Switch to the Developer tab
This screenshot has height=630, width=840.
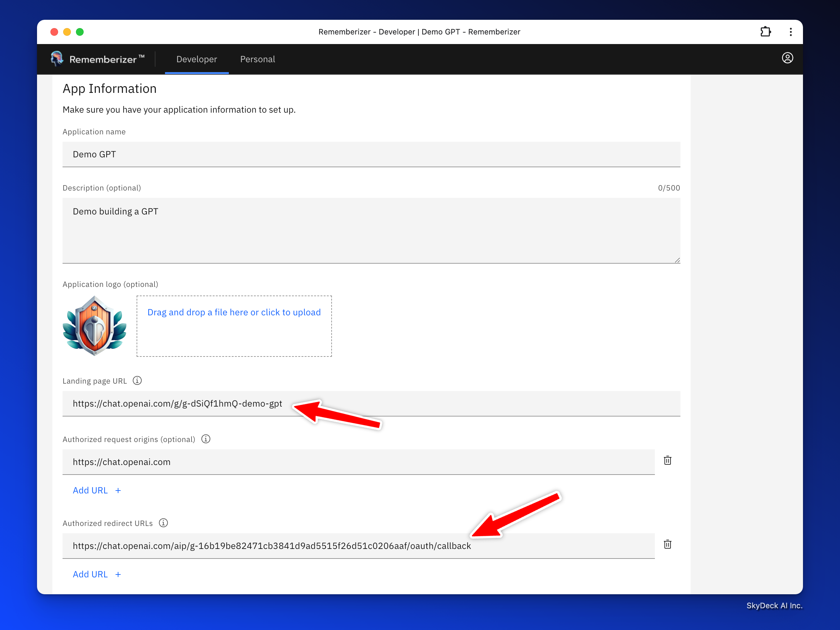[x=196, y=59]
